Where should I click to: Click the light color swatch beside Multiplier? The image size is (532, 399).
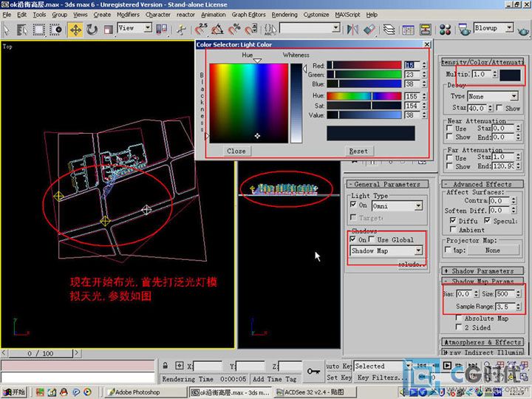tap(510, 75)
